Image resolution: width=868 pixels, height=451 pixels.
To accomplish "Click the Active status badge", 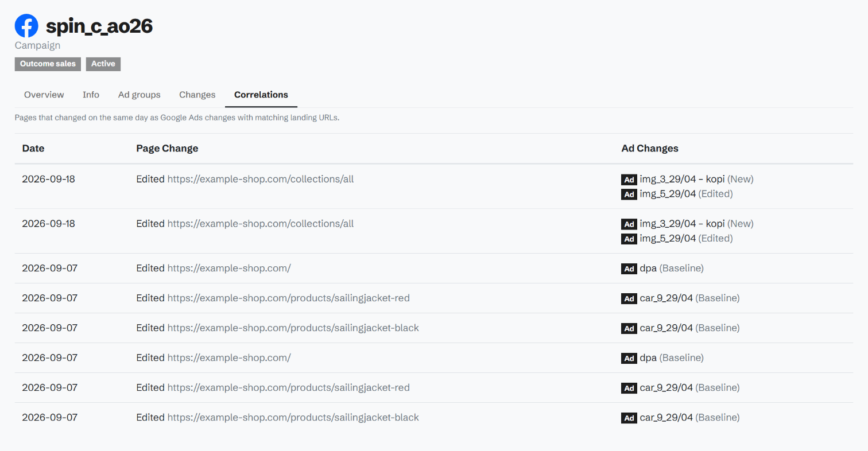I will tap(103, 64).
